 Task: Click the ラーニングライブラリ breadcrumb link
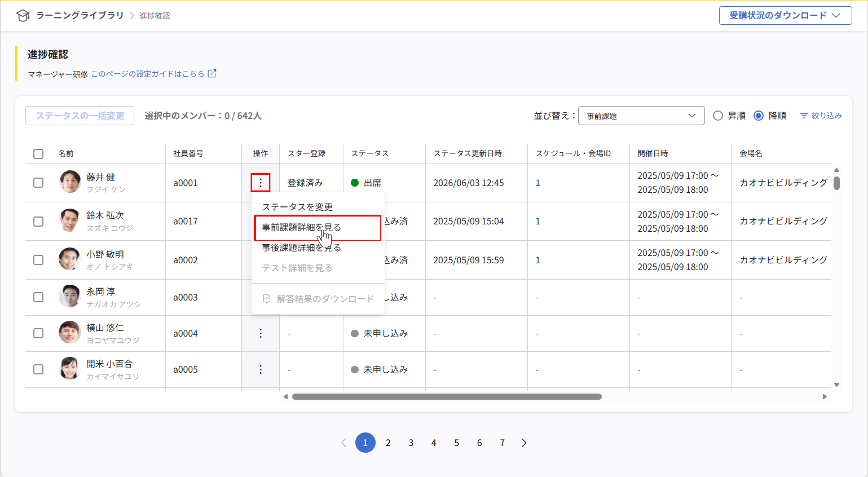[x=80, y=16]
